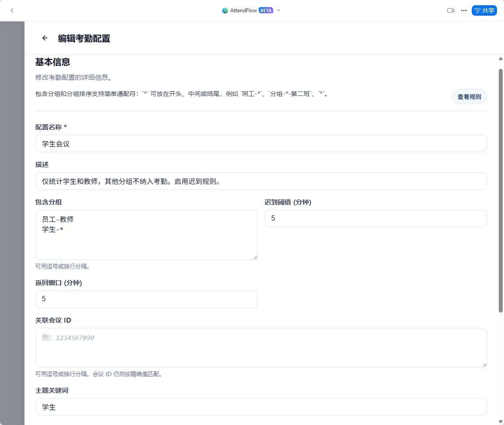Click the 描述 label
Image resolution: width=504 pixels, height=425 pixels.
tap(42, 165)
